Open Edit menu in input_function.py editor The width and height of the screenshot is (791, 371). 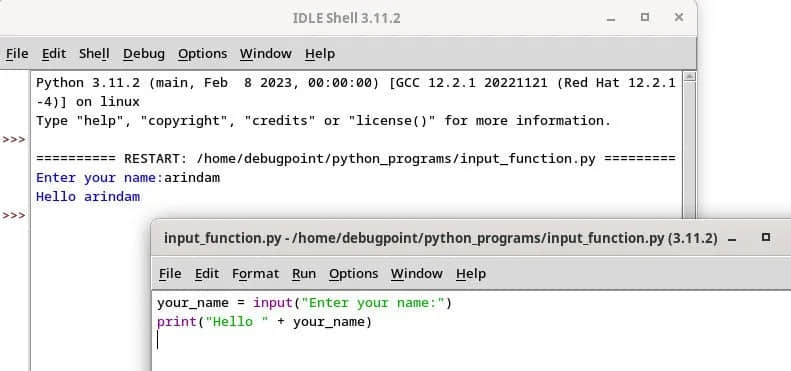click(207, 274)
